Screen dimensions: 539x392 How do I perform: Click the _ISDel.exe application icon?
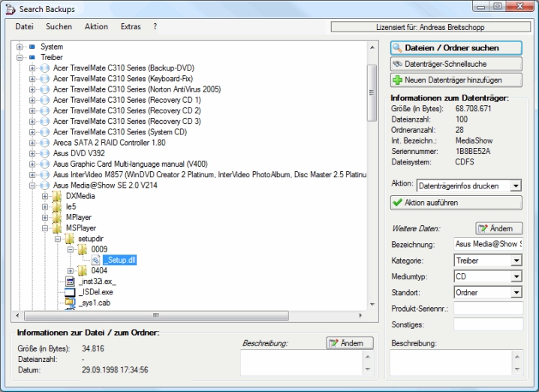click(x=70, y=292)
